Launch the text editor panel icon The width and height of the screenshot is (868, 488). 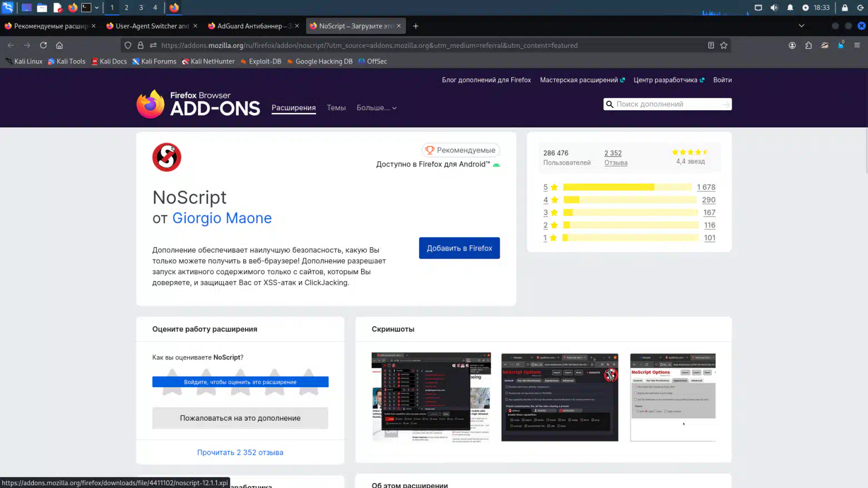tap(57, 8)
